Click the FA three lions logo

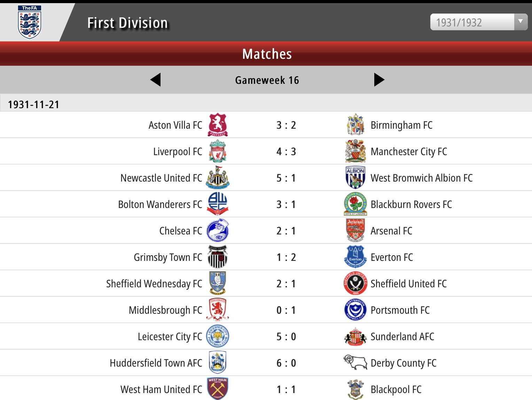pyautogui.click(x=30, y=22)
